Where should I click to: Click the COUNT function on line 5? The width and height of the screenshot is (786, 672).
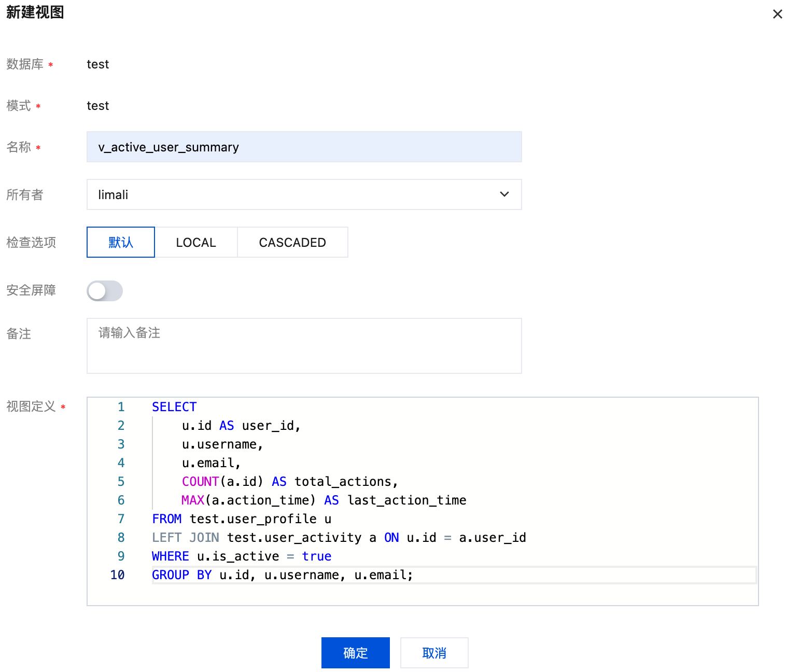200,482
